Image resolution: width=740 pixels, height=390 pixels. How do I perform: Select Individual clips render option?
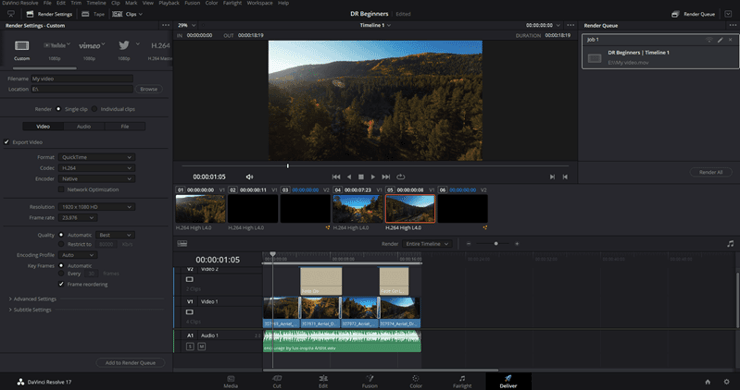coord(94,109)
